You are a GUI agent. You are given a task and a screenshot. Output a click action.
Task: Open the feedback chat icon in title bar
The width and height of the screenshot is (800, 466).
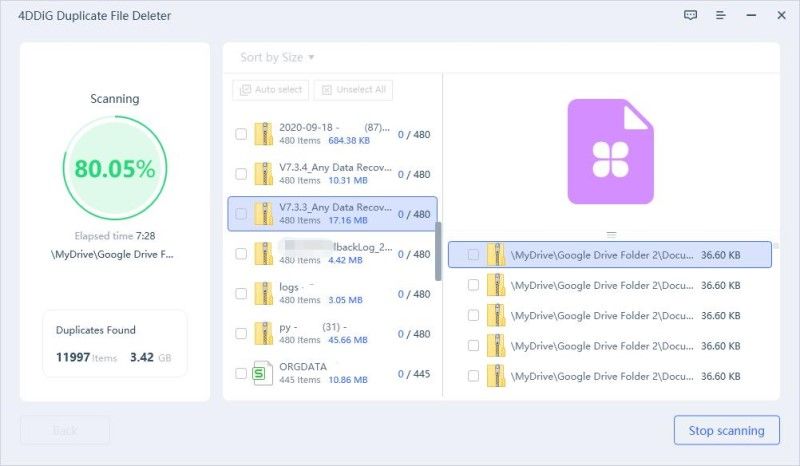pyautogui.click(x=690, y=15)
